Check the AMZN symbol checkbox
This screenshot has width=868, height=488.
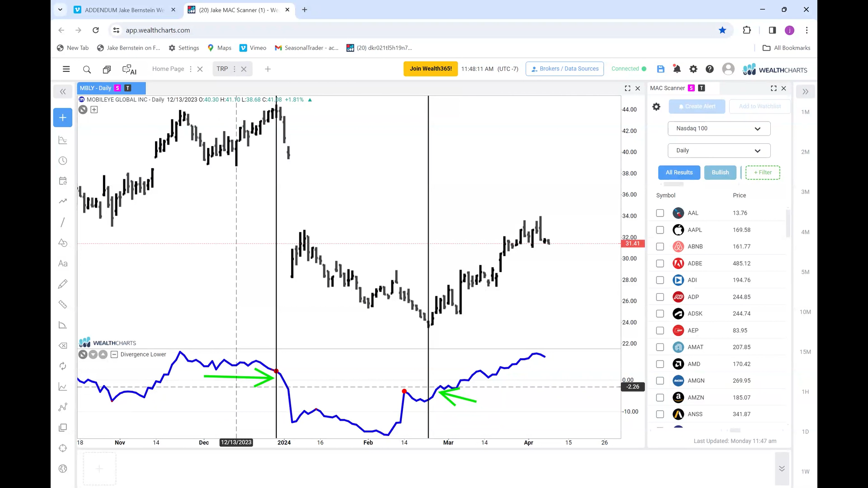pos(660,398)
